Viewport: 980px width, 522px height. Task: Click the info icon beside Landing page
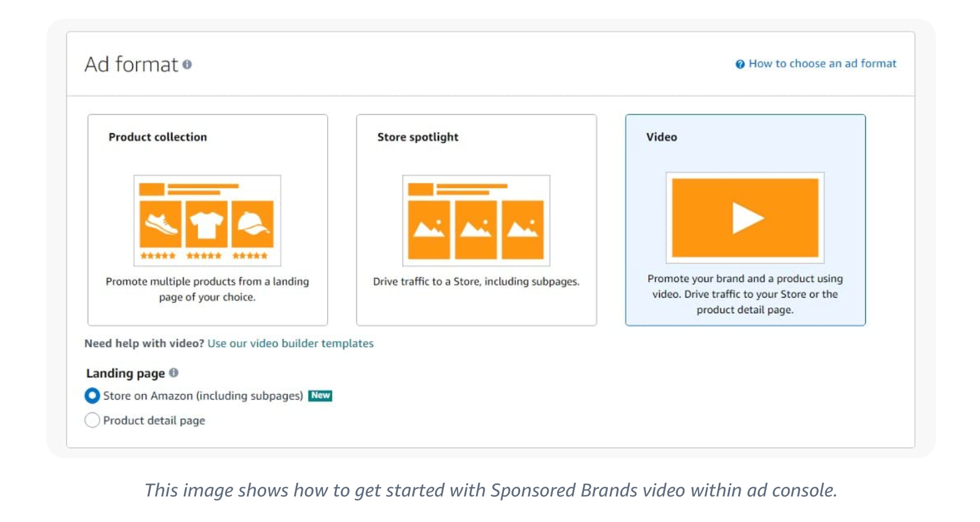[x=174, y=373]
